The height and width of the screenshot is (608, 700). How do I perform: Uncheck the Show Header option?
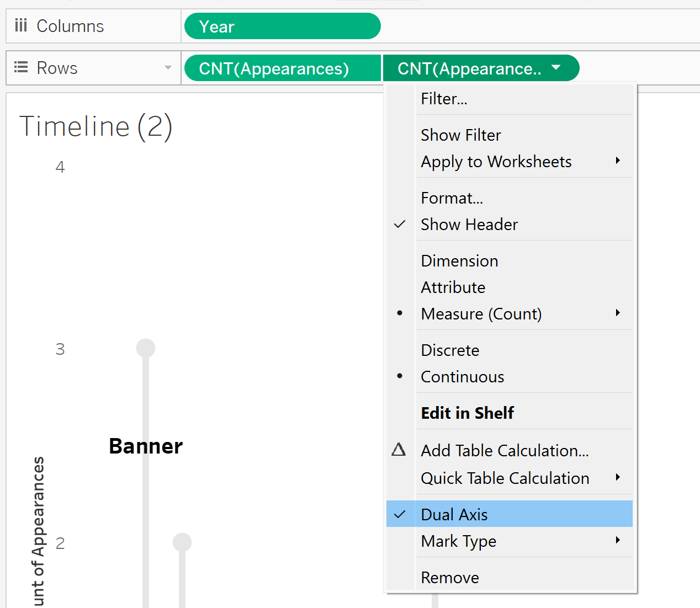pyautogui.click(x=469, y=225)
